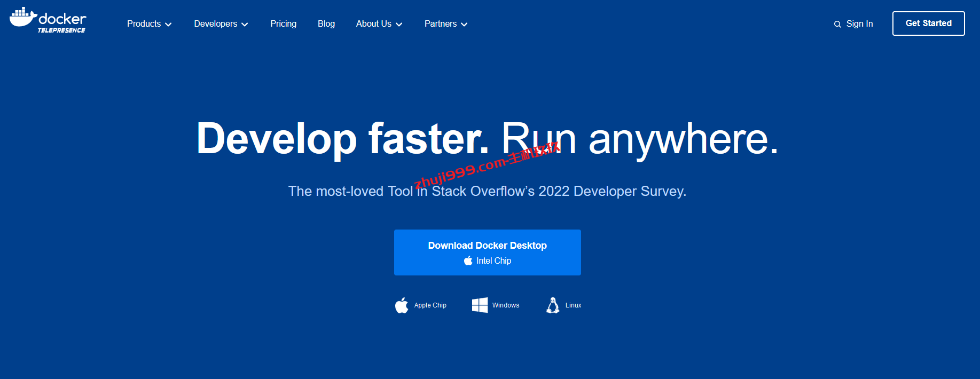Screen dimensions: 980x379
Task: Choose the Windows download link
Action: point(496,305)
